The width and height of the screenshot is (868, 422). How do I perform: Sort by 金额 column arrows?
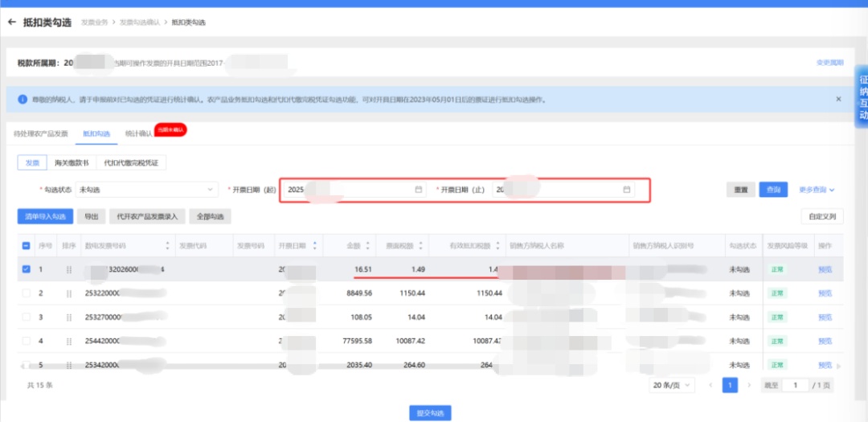pos(366,245)
